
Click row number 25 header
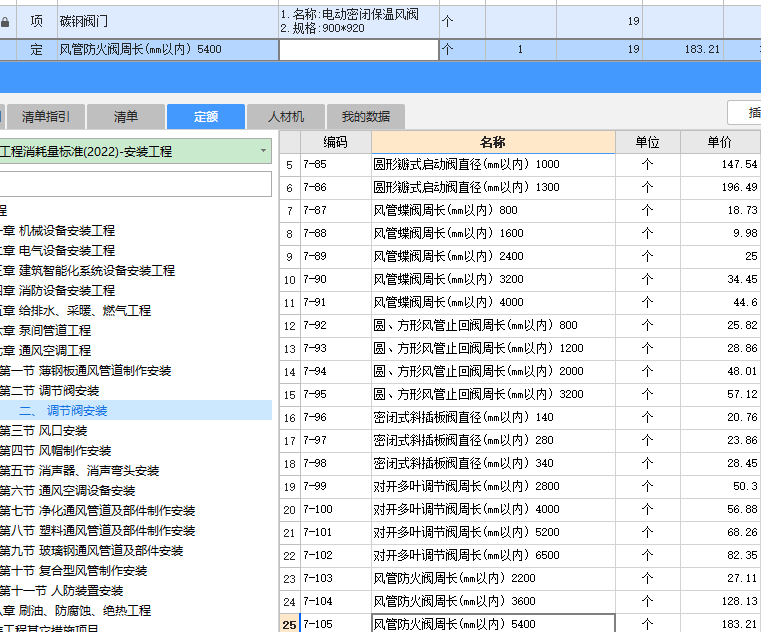(x=290, y=623)
